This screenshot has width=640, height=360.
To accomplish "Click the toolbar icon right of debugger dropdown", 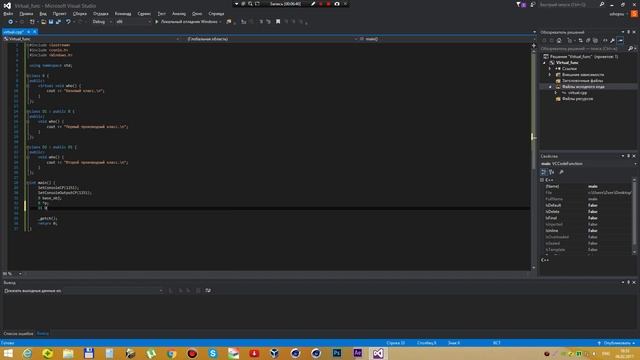I will (x=229, y=22).
